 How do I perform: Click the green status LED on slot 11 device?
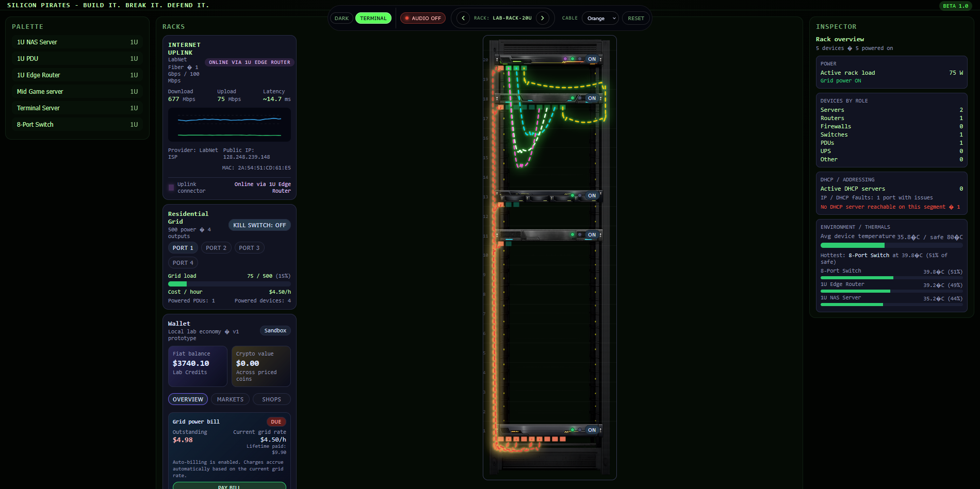click(x=573, y=234)
